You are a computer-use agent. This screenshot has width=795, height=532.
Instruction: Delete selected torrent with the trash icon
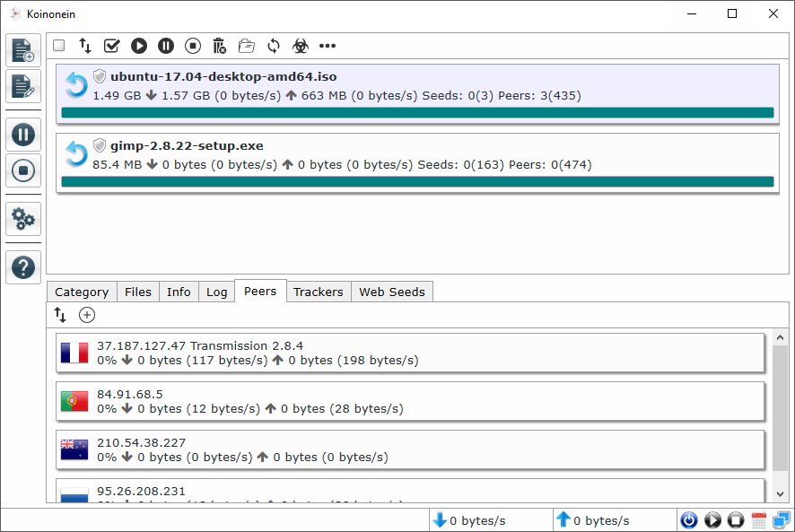(220, 46)
